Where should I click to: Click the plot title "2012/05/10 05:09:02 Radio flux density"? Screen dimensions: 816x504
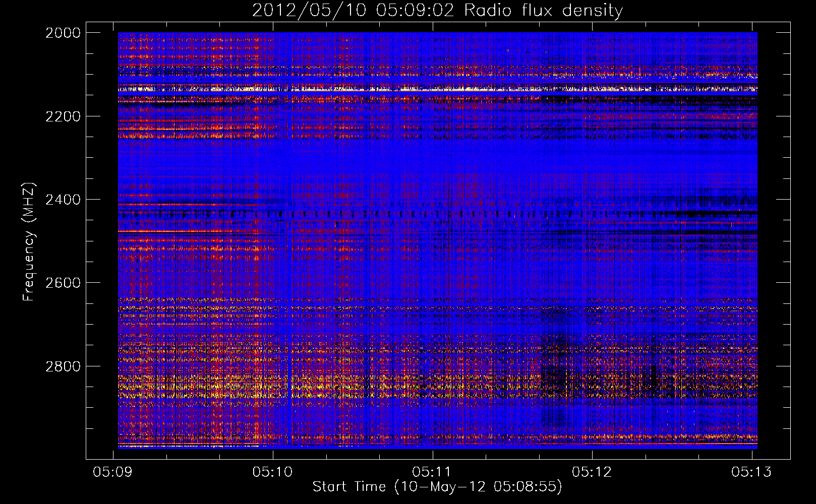[x=437, y=11]
